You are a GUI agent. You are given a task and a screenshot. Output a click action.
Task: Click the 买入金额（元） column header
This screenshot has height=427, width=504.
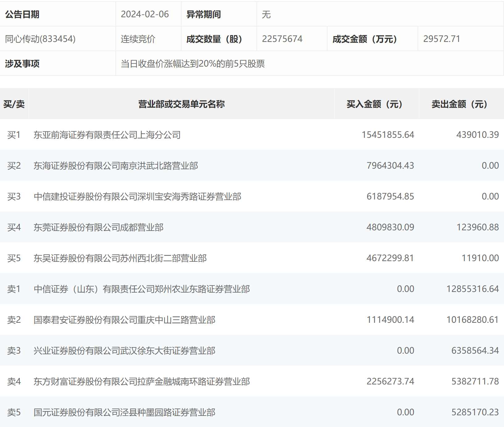[x=374, y=104]
